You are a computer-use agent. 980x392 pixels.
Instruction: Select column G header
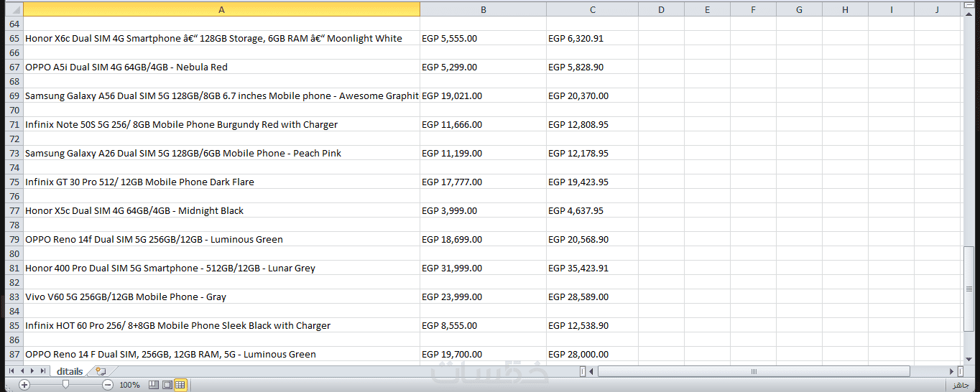799,9
